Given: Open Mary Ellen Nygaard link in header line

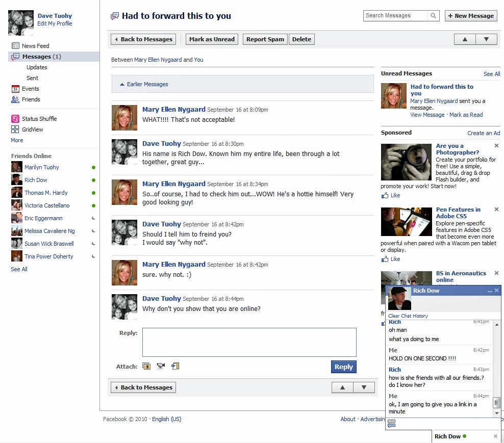Looking at the screenshot, I should click(x=158, y=60).
